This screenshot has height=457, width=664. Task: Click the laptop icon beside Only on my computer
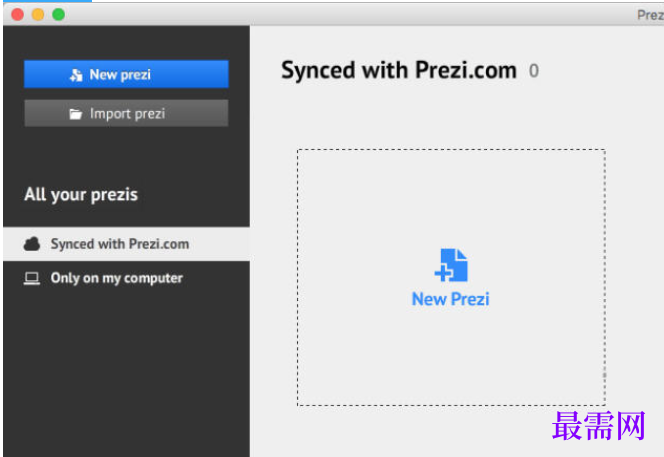32,278
